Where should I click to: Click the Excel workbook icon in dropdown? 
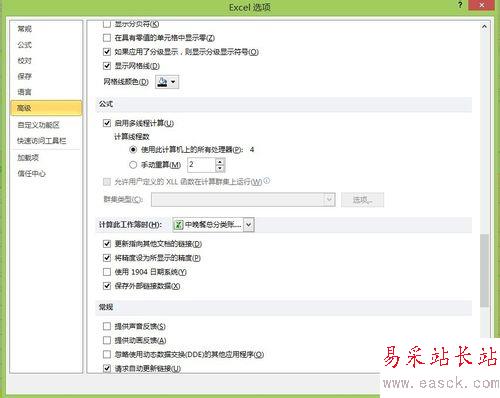[x=179, y=225]
